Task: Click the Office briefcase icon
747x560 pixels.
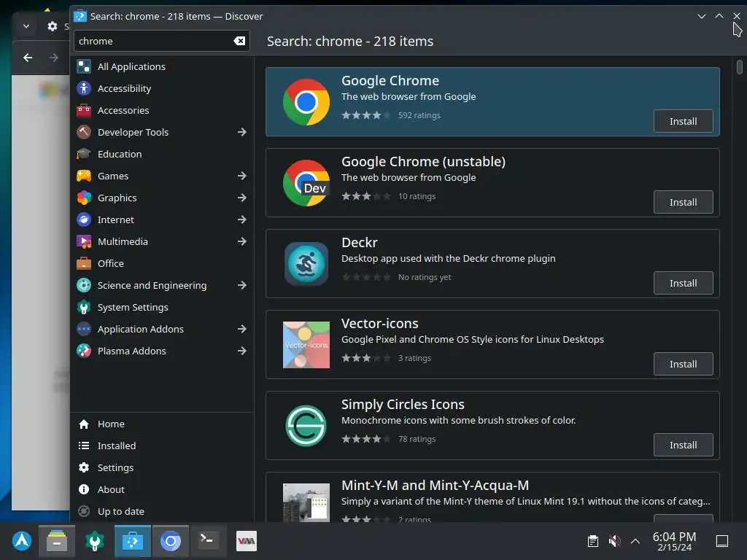Action: pos(84,264)
